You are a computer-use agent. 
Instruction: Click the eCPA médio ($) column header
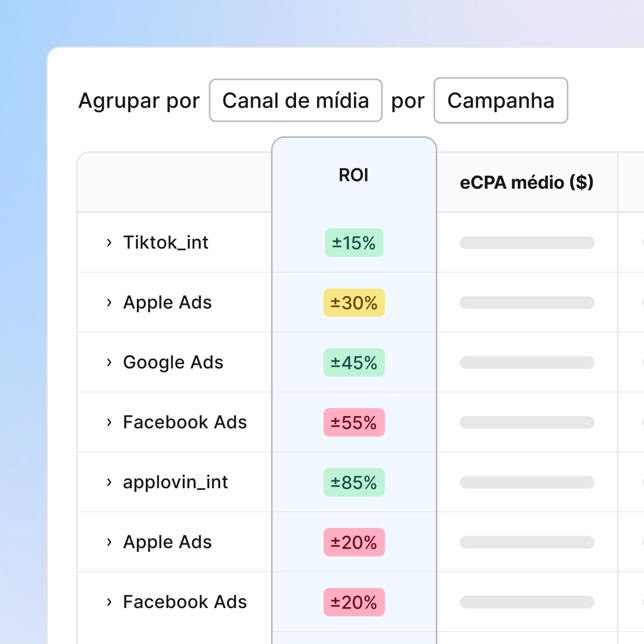click(x=527, y=182)
